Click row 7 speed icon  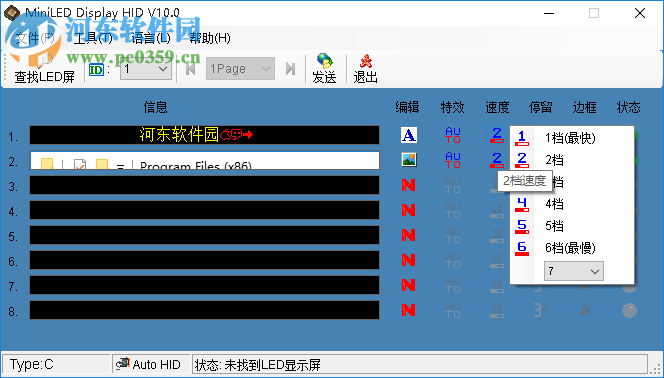point(497,285)
